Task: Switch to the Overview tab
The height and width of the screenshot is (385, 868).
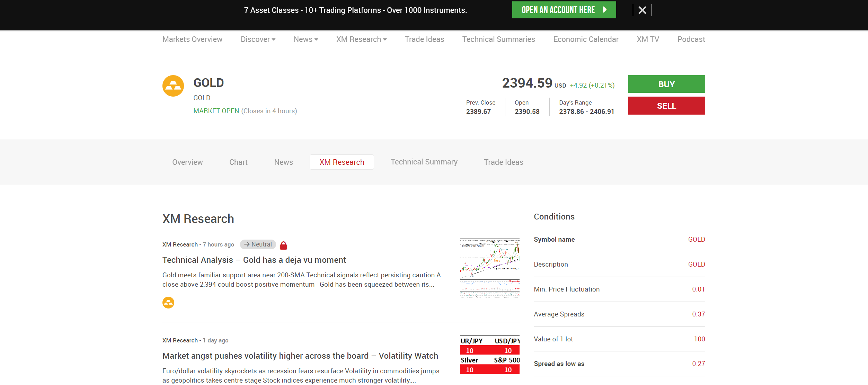Action: tap(187, 162)
